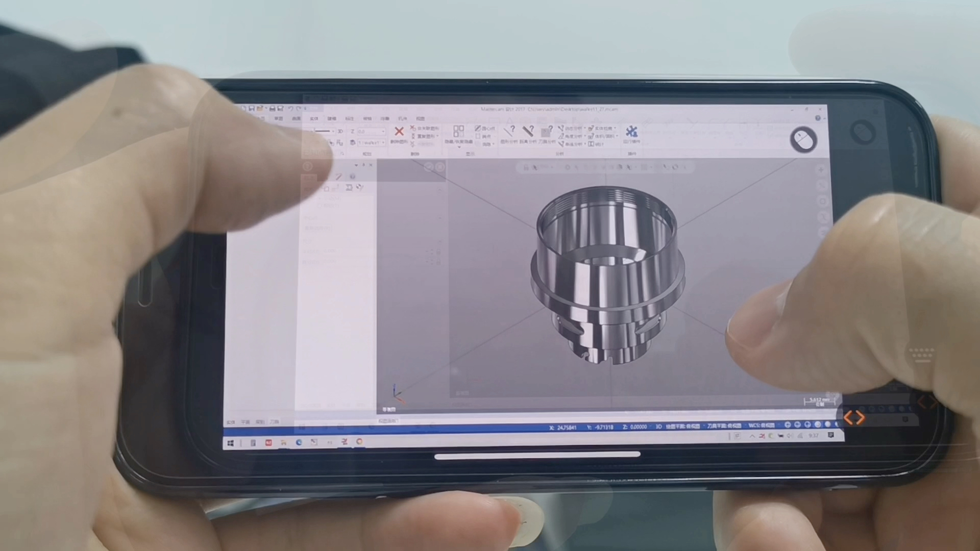
Task: Click the 3D threaded part model in the viewport
Action: coord(607,275)
